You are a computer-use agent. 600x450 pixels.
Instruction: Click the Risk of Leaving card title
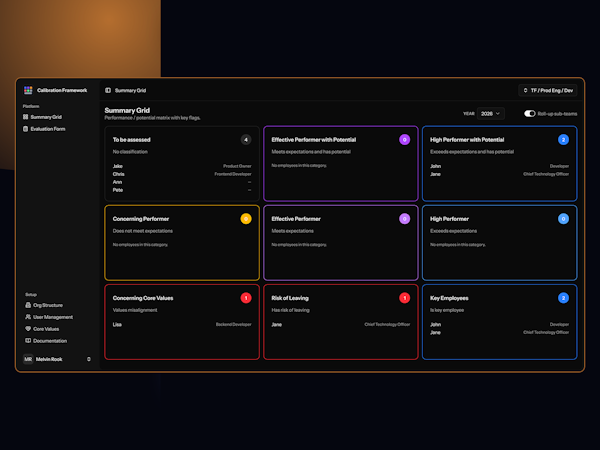click(290, 298)
